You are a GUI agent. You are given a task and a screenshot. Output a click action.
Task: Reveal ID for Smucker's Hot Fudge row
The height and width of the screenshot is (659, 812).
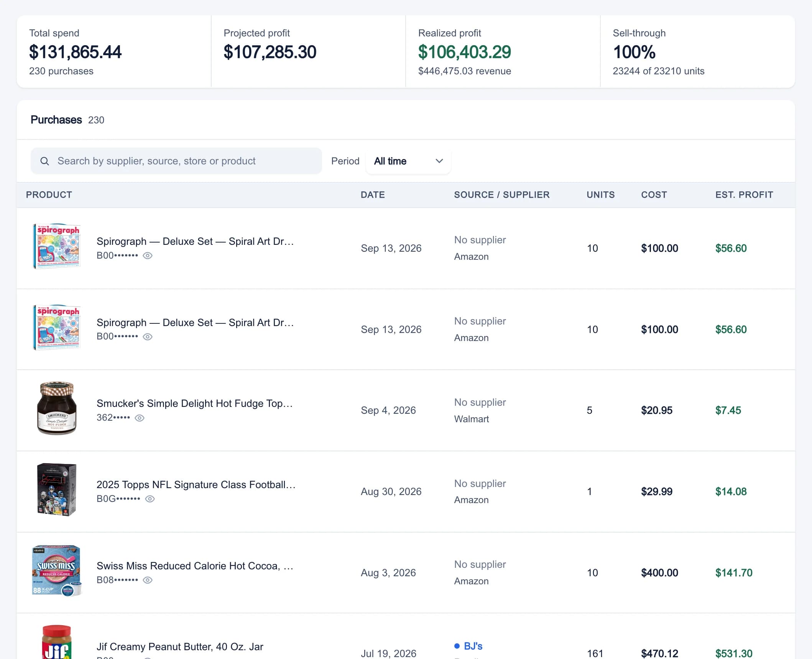point(140,418)
